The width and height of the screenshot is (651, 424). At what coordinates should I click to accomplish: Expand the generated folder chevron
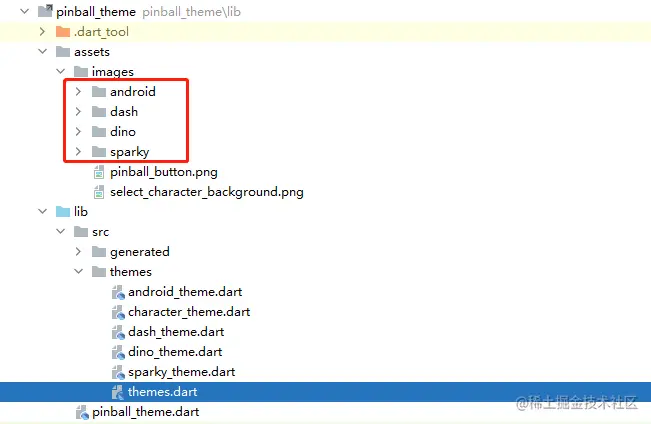click(x=78, y=251)
